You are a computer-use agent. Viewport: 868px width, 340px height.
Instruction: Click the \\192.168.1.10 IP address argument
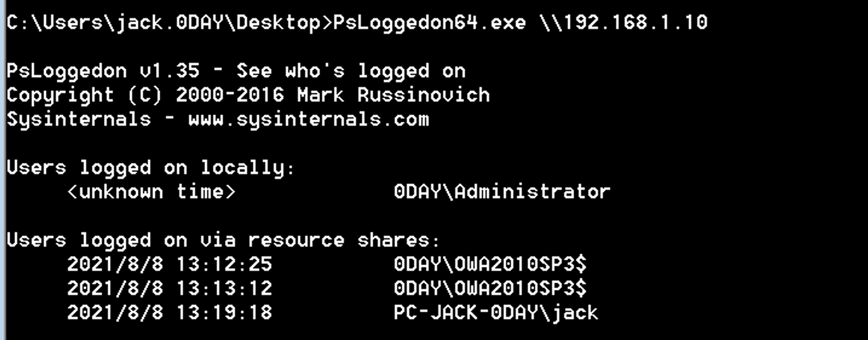(x=623, y=22)
